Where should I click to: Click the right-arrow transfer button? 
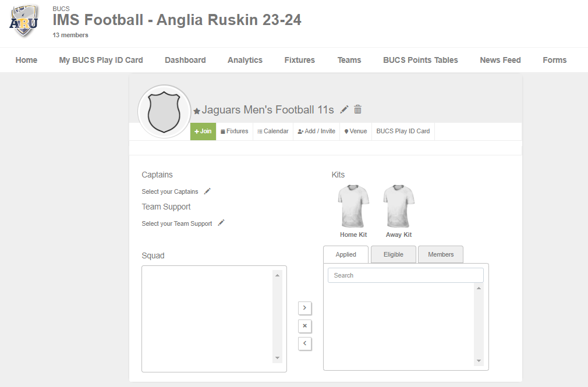click(305, 308)
